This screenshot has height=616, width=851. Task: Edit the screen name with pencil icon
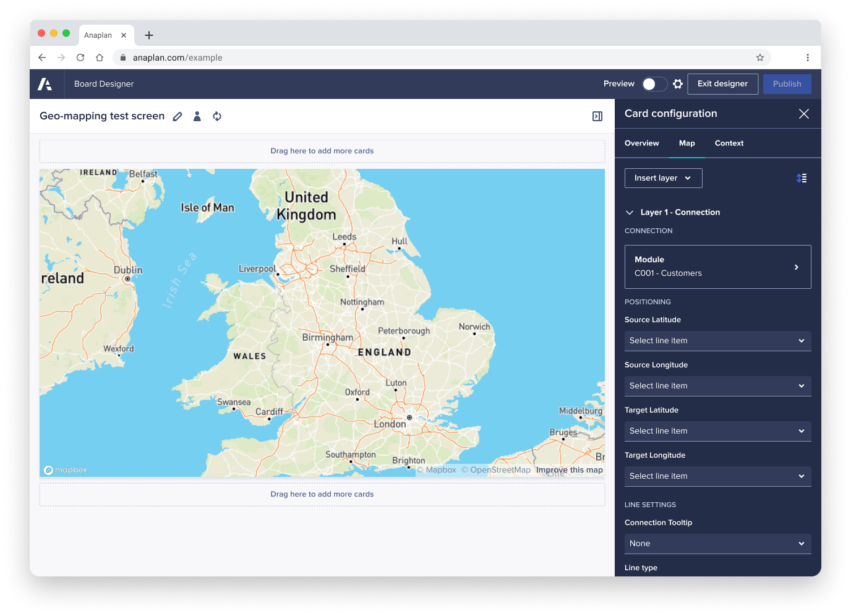tap(177, 116)
